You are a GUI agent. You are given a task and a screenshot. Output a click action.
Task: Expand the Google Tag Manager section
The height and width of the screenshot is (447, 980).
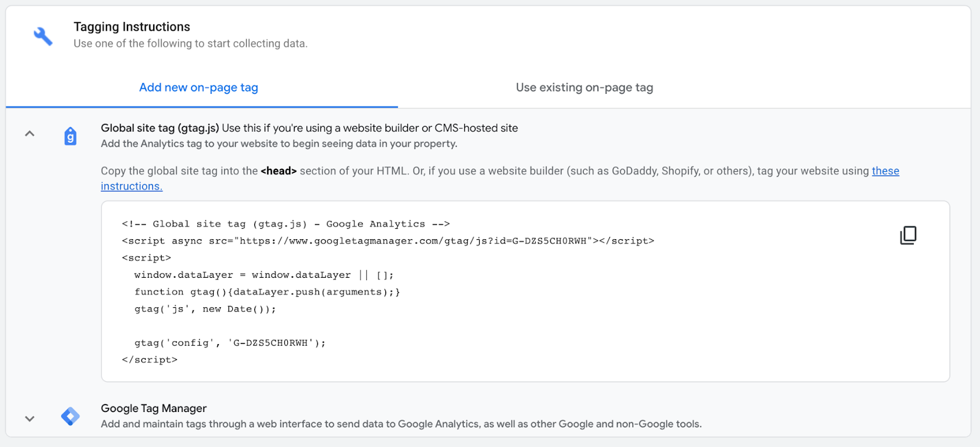click(29, 419)
